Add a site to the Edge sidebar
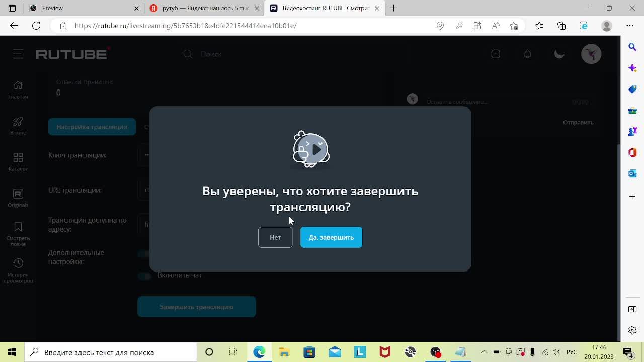Viewport: 644px width, 362px height. click(632, 196)
